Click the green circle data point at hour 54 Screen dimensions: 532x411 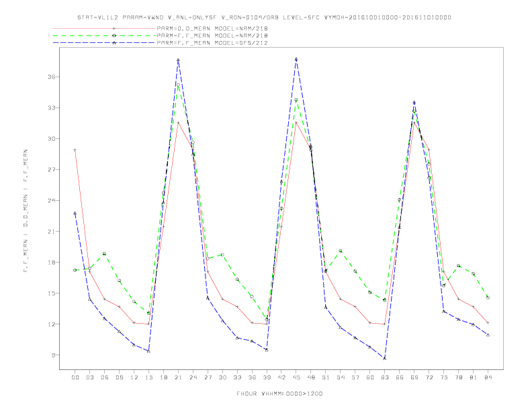(x=341, y=251)
